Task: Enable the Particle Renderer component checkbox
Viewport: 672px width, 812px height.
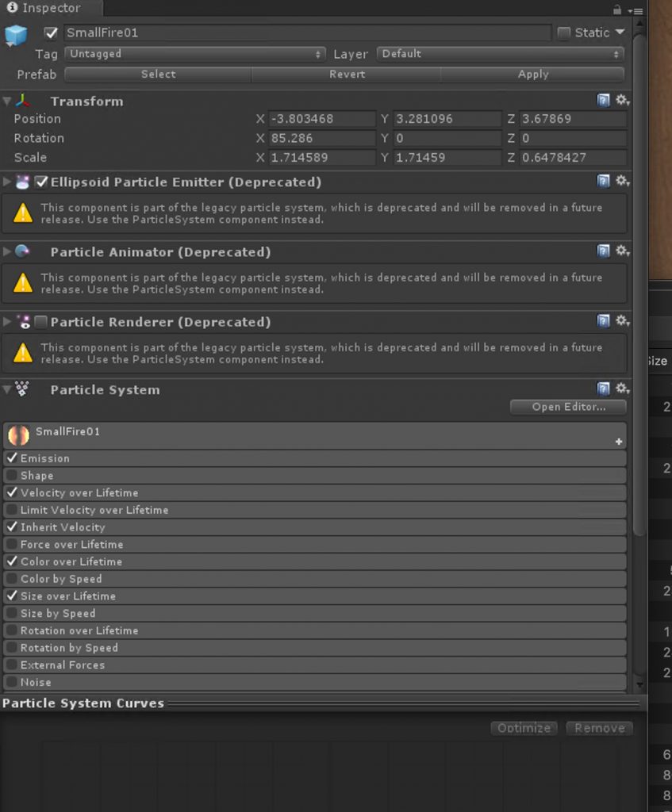Action: (40, 322)
